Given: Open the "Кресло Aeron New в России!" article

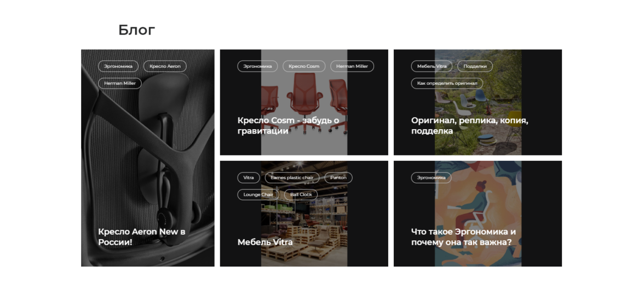Looking at the screenshot, I should point(141,237).
